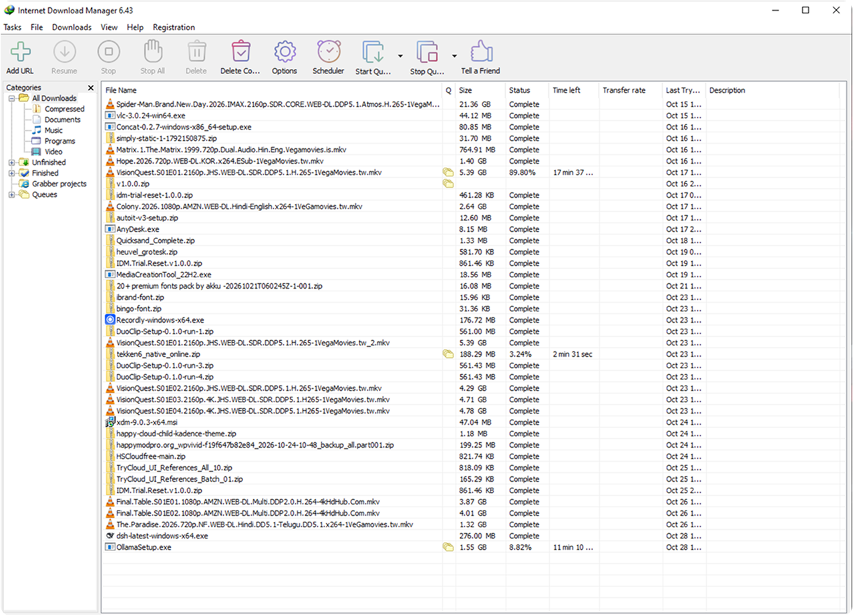Click the Delete trash icon

point(196,51)
